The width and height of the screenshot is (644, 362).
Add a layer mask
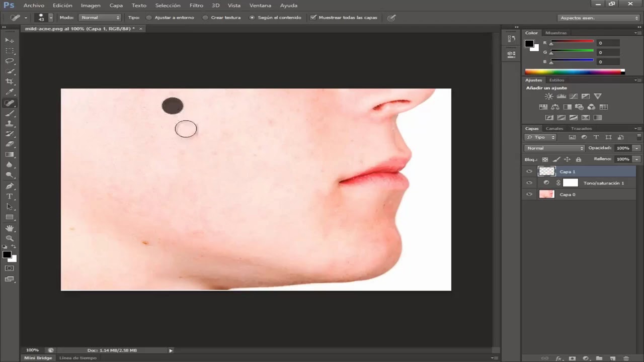pyautogui.click(x=572, y=358)
